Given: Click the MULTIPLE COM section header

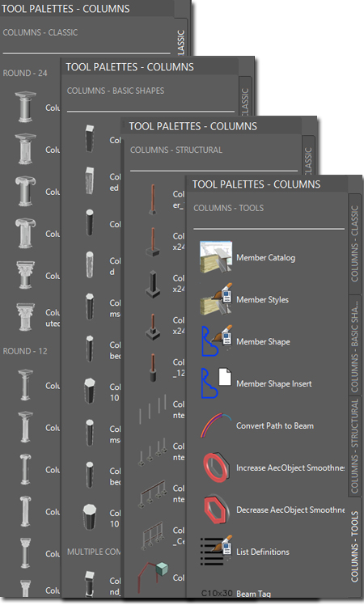Looking at the screenshot, I should pyautogui.click(x=94, y=552).
